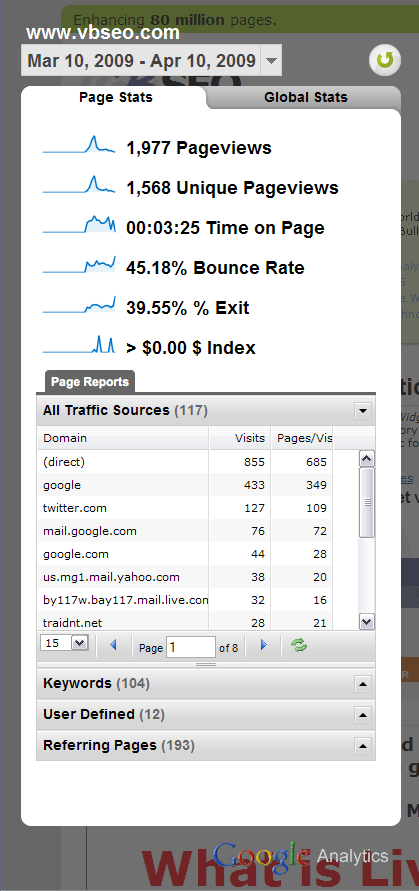Open the rows-per-page dropdown showing 15
This screenshot has width=419, height=891.
click(x=64, y=643)
